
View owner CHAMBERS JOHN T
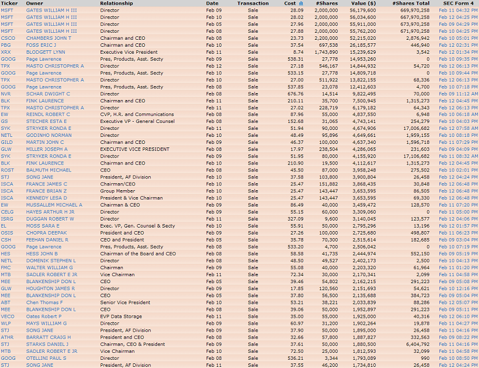pos(48,38)
